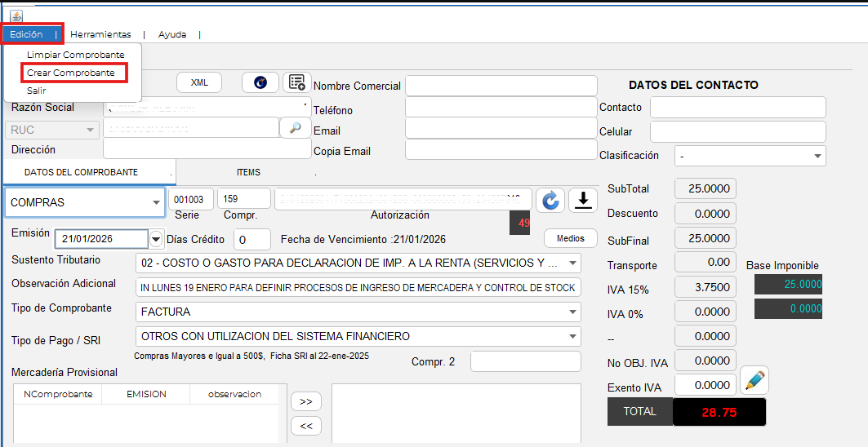The height and width of the screenshot is (447, 868).
Task: Open the Emisión date picker arrow
Action: click(156, 239)
